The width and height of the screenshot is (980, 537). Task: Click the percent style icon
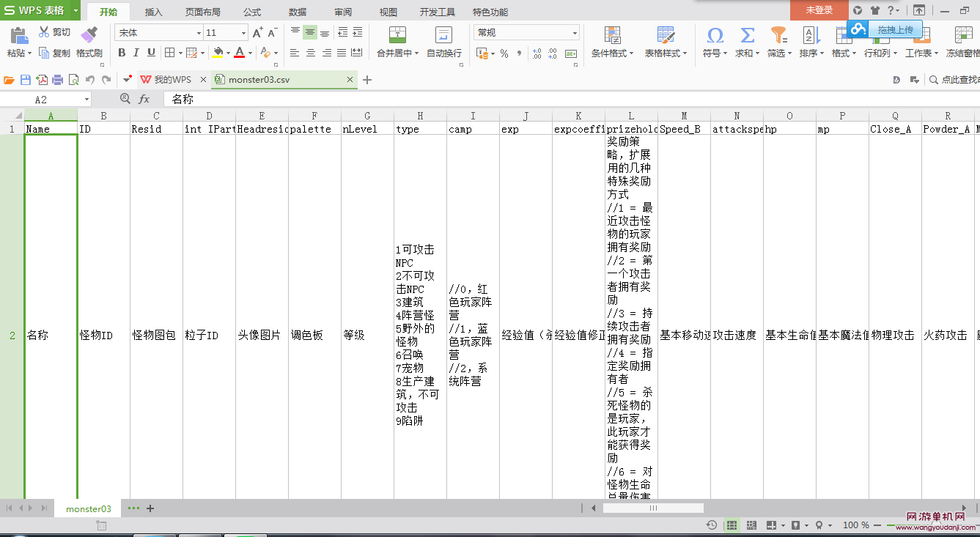(504, 53)
